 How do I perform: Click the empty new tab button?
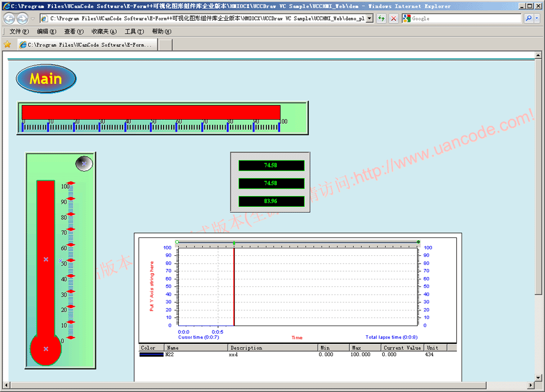pyautogui.click(x=165, y=45)
